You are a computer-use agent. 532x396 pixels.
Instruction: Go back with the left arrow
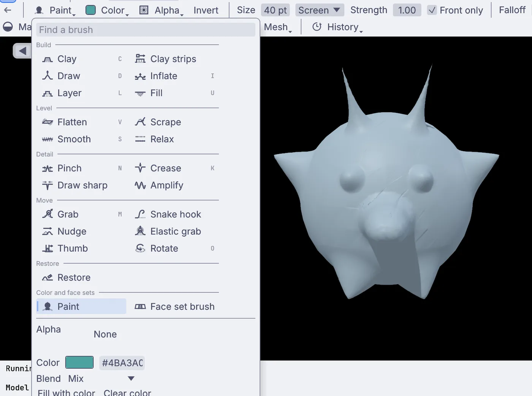[x=8, y=10]
